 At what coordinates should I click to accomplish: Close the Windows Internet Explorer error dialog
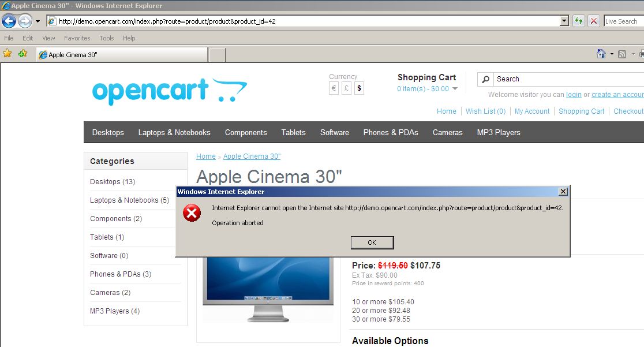563,192
